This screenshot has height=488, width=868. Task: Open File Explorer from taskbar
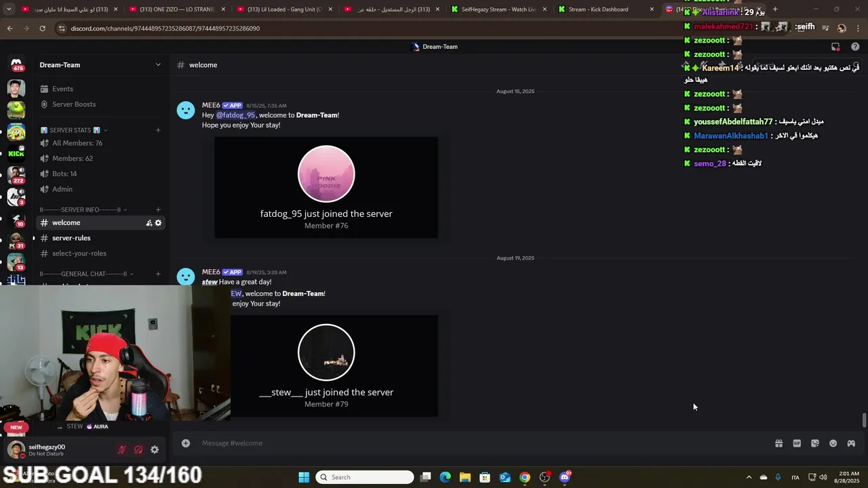[465, 477]
